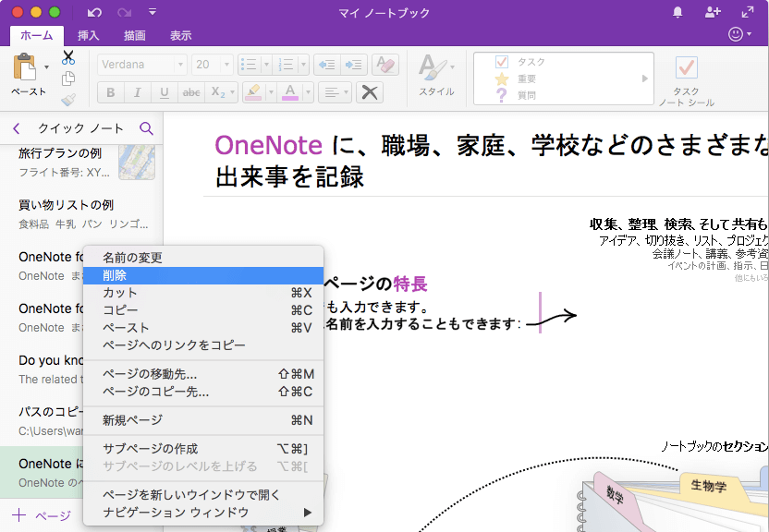Open the 旅行プランの例 page
This screenshot has width=769, height=532.
[81, 163]
